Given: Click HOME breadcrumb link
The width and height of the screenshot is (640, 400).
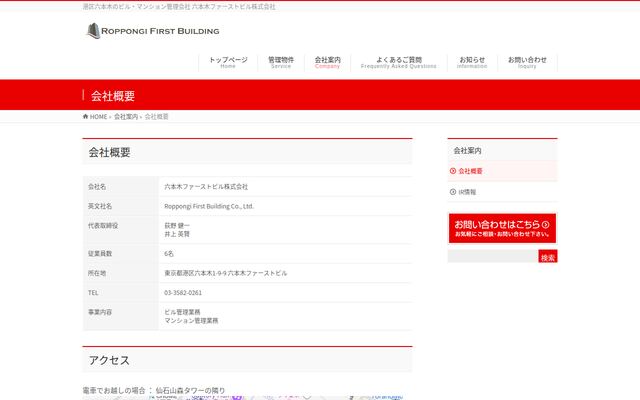Looking at the screenshot, I should pyautogui.click(x=98, y=117).
